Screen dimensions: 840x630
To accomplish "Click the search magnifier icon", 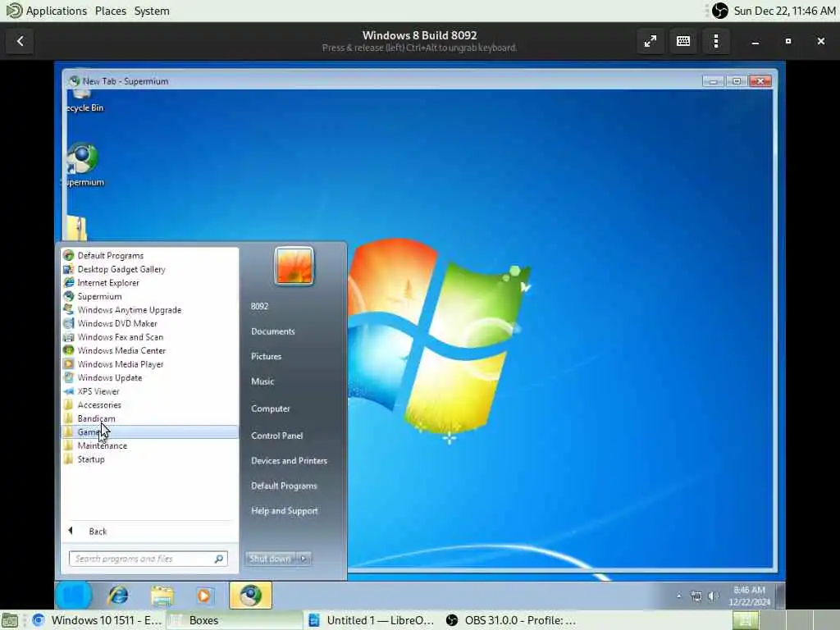I will [x=218, y=559].
